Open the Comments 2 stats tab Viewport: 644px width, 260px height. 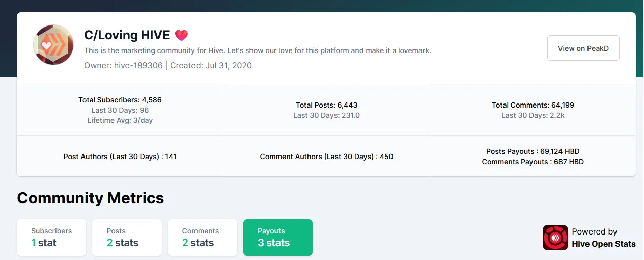tap(202, 238)
